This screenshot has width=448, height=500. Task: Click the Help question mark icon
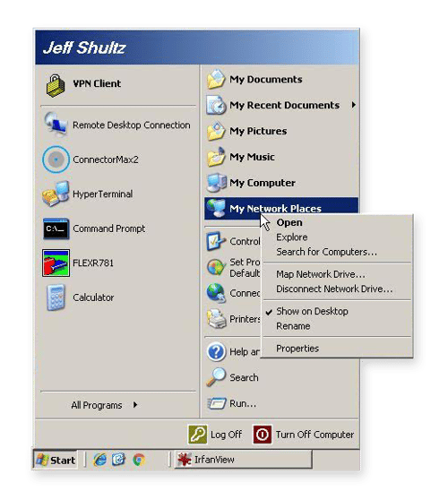point(216,351)
